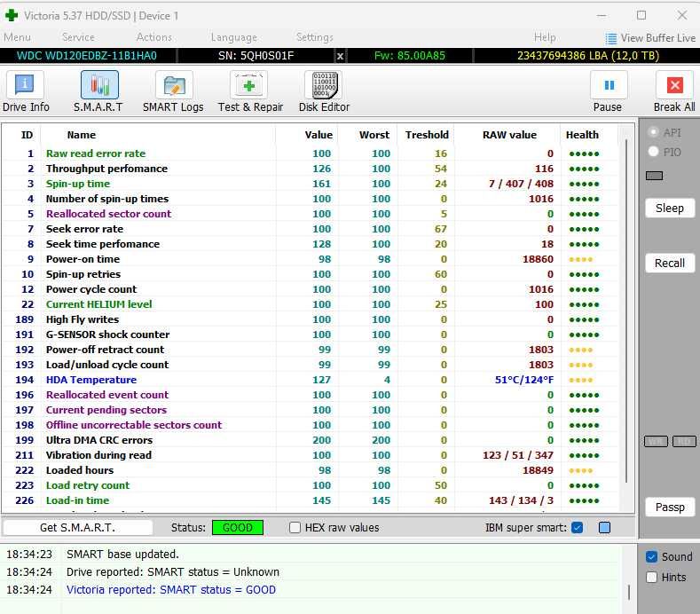Click the RD indicator box
Screen dimensions: 700x614
click(684, 442)
